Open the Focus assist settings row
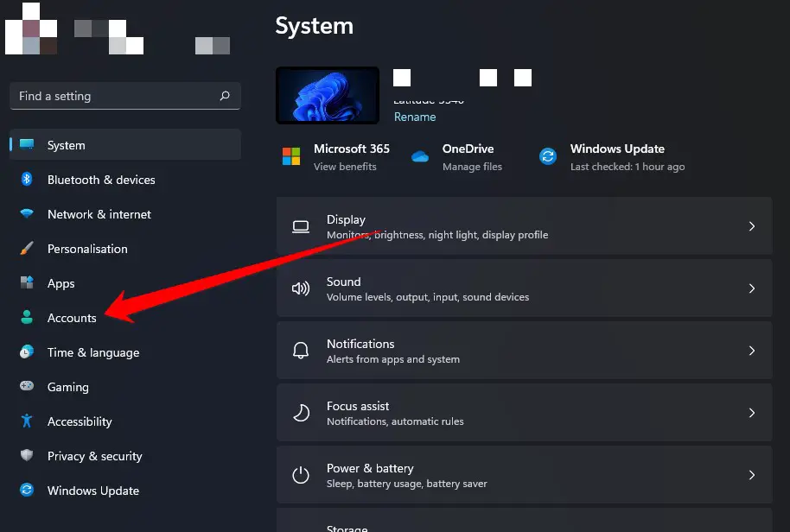This screenshot has height=532, width=790. tap(524, 413)
